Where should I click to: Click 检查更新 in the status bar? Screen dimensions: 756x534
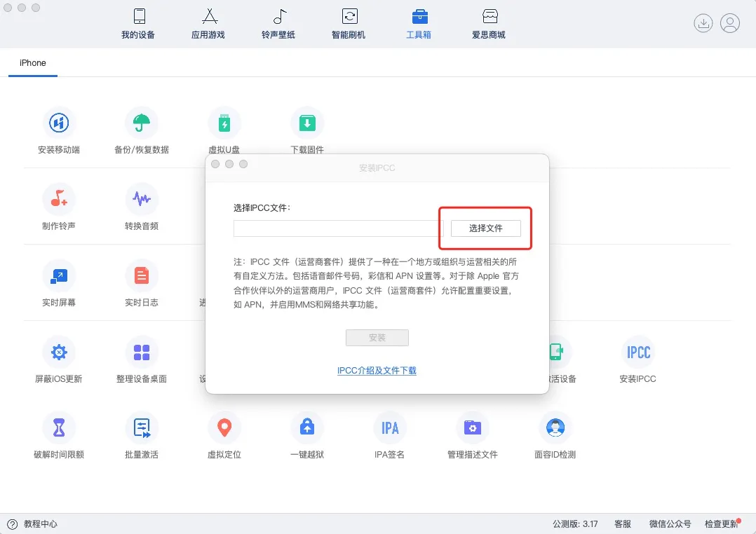click(721, 523)
